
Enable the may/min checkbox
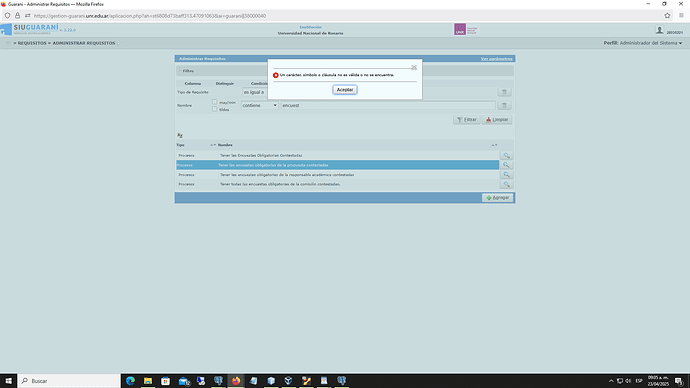215,102
